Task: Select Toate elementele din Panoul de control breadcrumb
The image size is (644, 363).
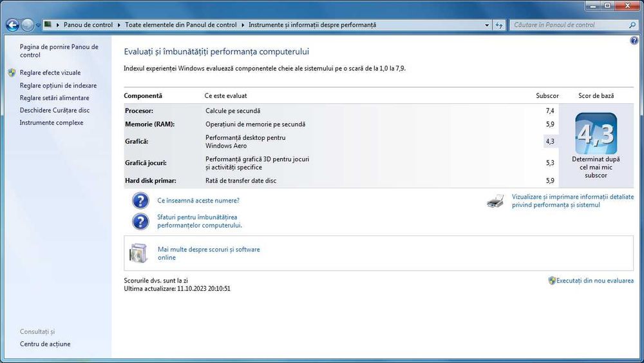Action: coord(181,25)
